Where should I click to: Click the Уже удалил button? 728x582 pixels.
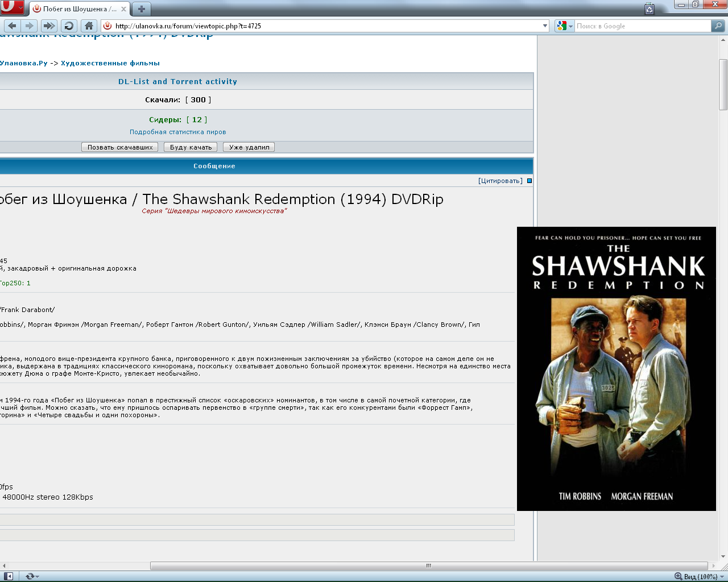point(249,147)
